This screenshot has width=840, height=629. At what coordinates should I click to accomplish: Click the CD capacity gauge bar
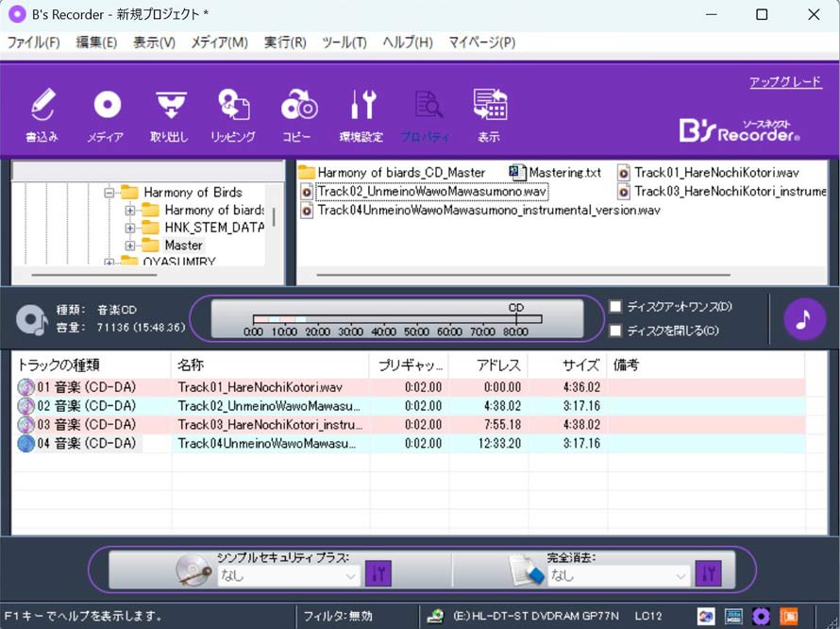(x=396, y=319)
